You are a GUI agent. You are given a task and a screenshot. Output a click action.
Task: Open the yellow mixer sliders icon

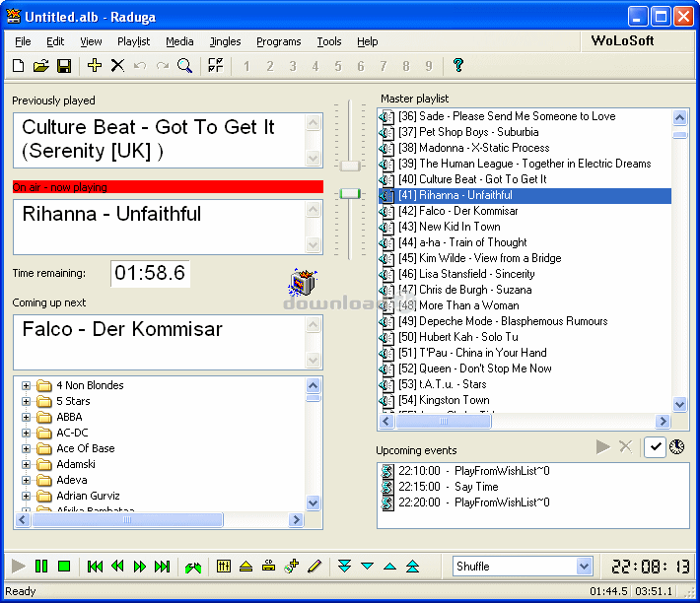[223, 567]
